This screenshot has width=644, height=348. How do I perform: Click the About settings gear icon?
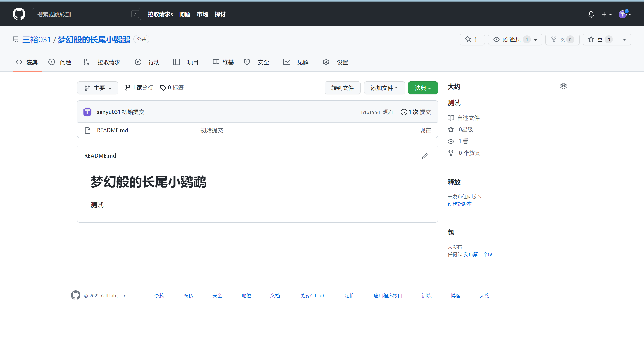pos(563,86)
